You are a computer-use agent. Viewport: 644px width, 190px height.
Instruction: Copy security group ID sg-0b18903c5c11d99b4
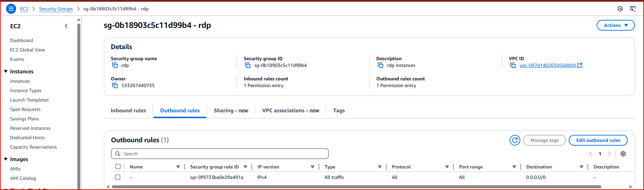click(248, 65)
